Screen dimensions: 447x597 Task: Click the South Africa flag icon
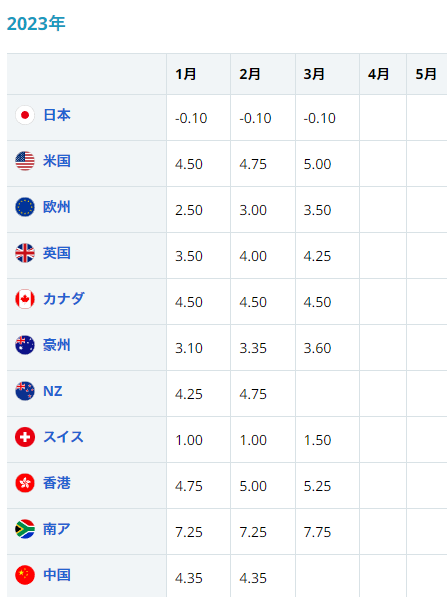25,529
